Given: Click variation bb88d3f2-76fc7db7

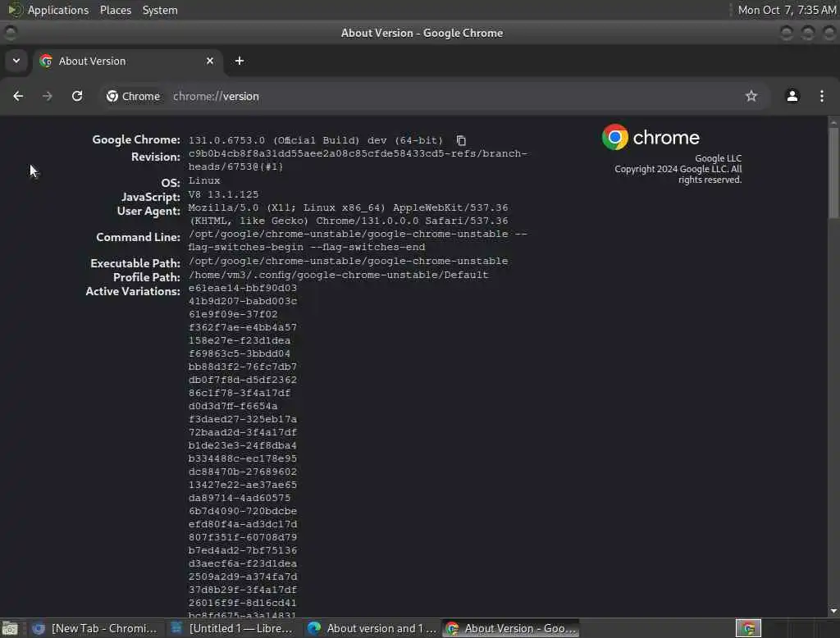Looking at the screenshot, I should [243, 367].
